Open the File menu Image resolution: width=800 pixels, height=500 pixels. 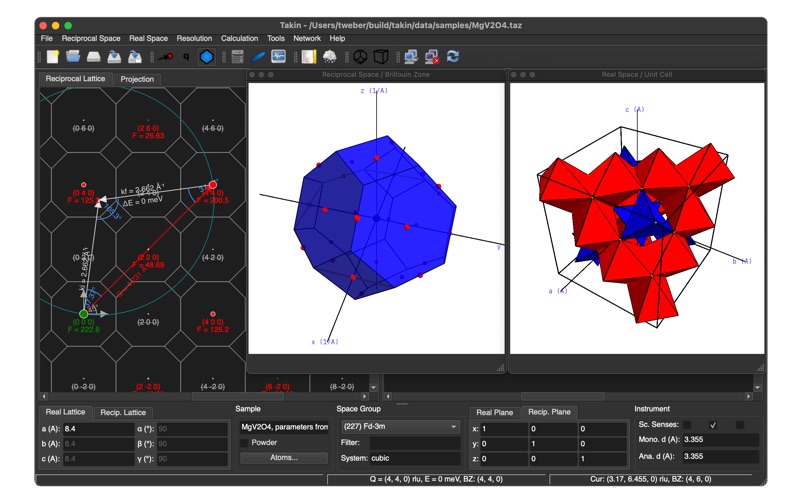46,38
